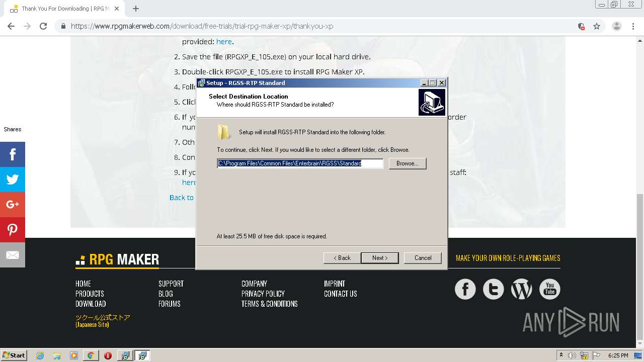Open the TERMS & CONDITIONS footer link
Image resolution: width=644 pixels, height=362 pixels.
(270, 304)
